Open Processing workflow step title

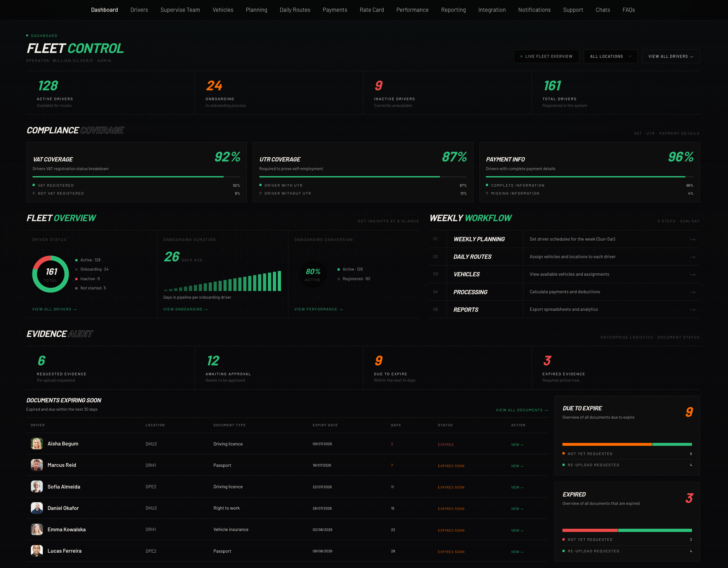470,292
